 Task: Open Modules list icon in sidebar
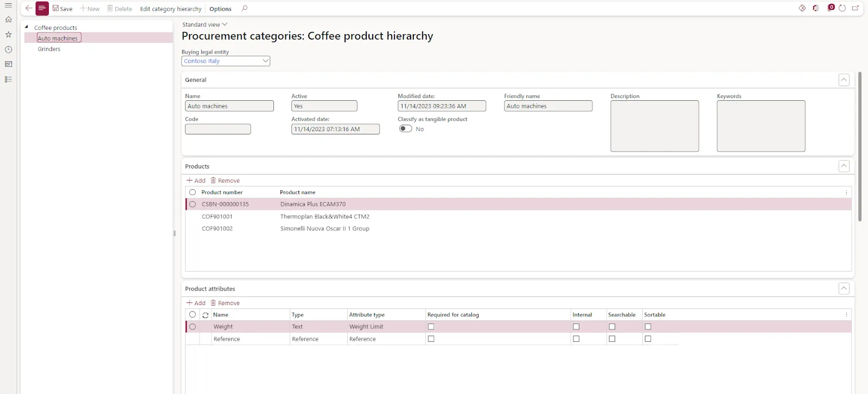[x=8, y=79]
